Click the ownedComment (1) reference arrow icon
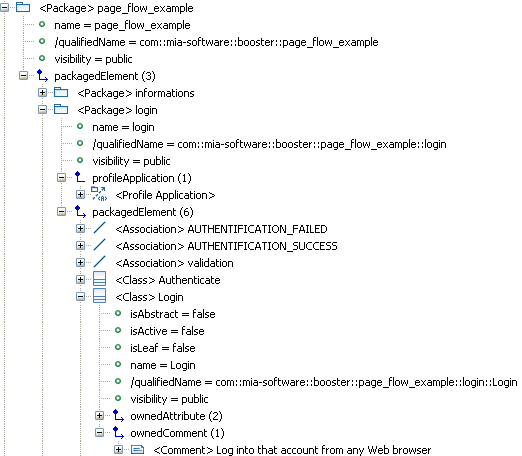 point(118,432)
